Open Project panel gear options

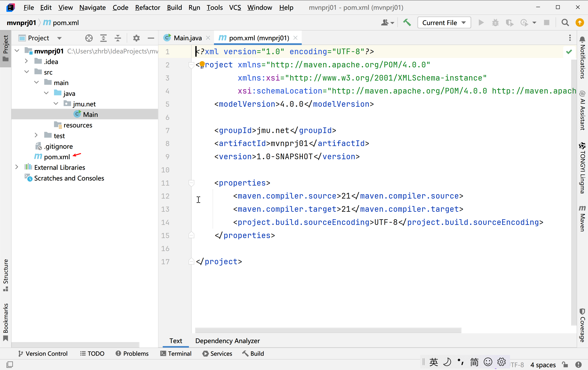[136, 38]
